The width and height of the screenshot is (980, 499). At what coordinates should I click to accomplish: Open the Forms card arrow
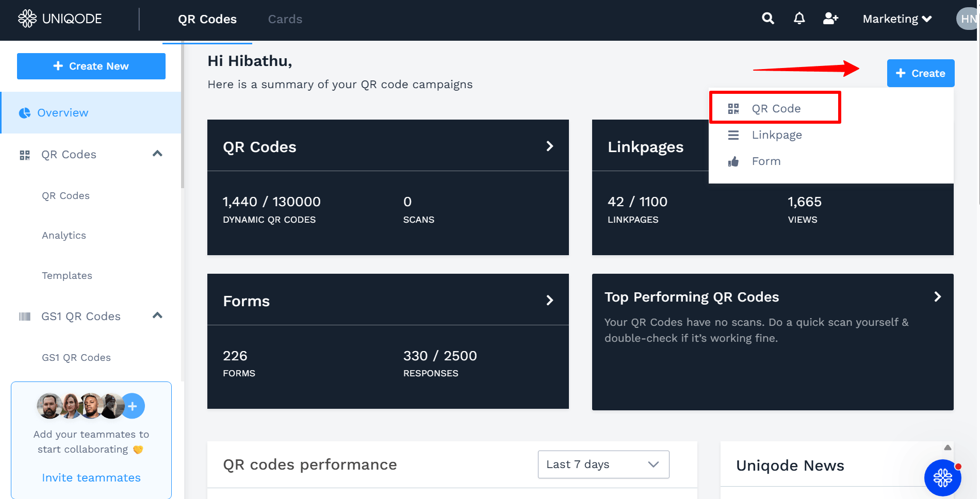(550, 301)
